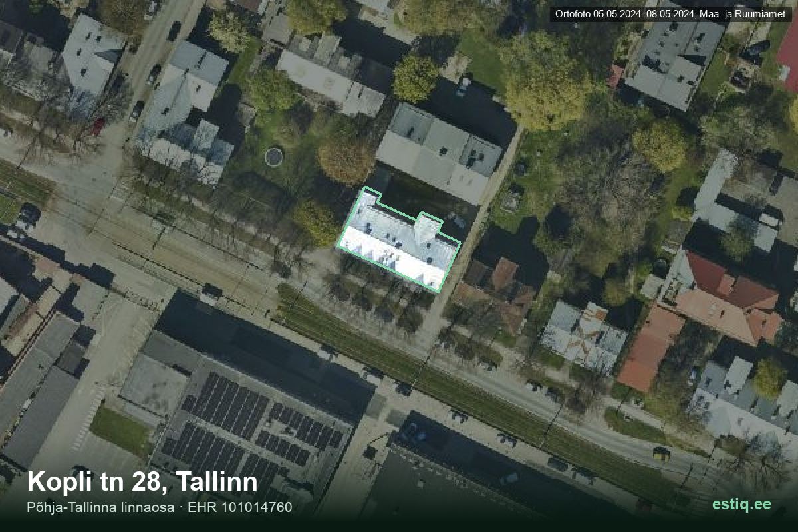Viewport: 798px width, 532px height.
Task: Click the address title Kopli tn 28, Tallinn
Action: point(142,482)
